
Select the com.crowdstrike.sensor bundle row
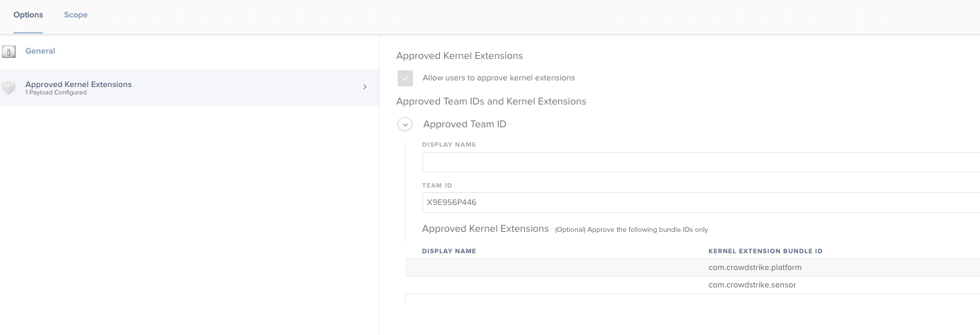point(692,285)
